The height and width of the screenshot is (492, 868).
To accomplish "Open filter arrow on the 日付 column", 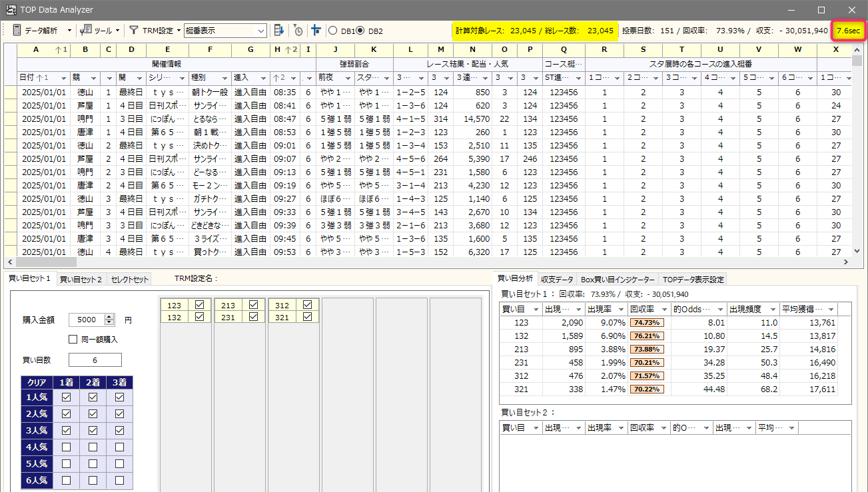I will click(63, 79).
